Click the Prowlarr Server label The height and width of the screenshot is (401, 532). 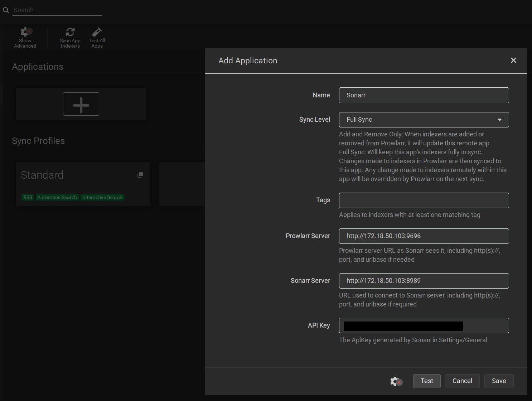pos(308,236)
